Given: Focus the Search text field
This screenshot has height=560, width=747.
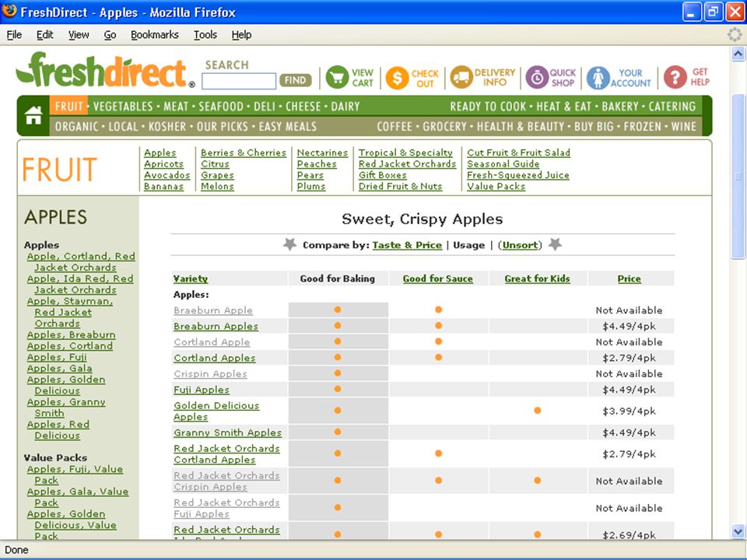Looking at the screenshot, I should (x=239, y=80).
